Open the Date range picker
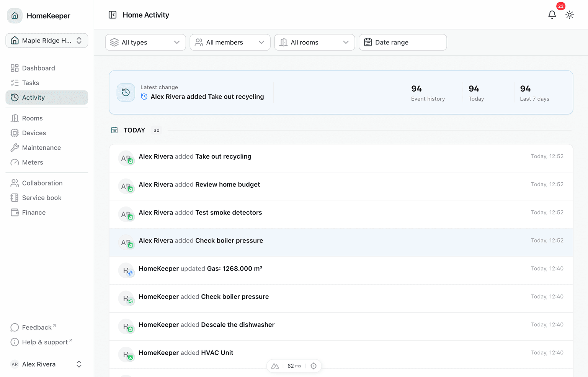 403,42
